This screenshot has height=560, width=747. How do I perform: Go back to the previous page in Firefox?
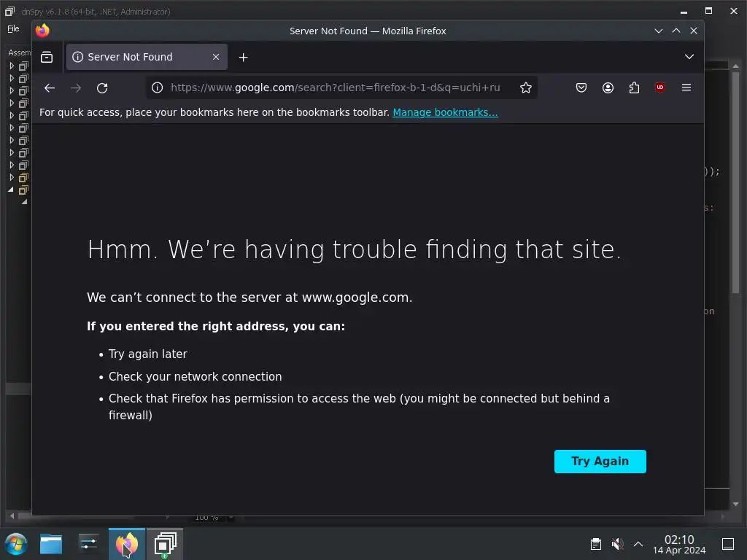click(50, 88)
